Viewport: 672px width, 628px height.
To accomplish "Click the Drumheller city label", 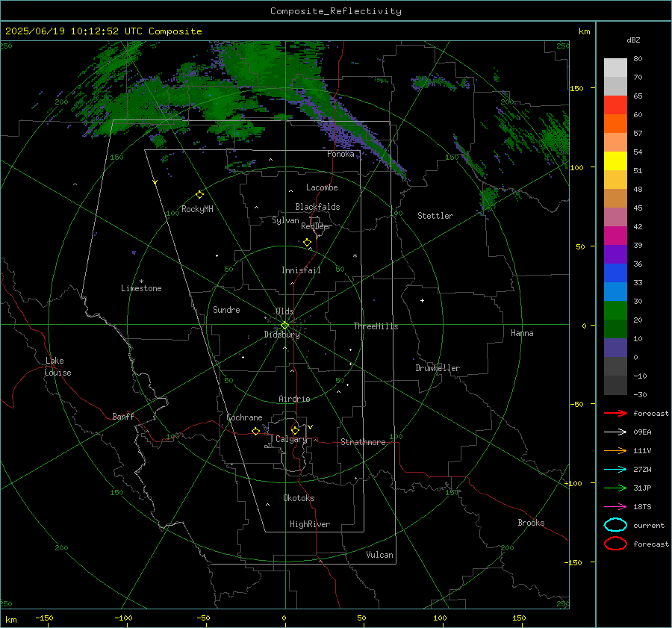I will click(x=438, y=368).
